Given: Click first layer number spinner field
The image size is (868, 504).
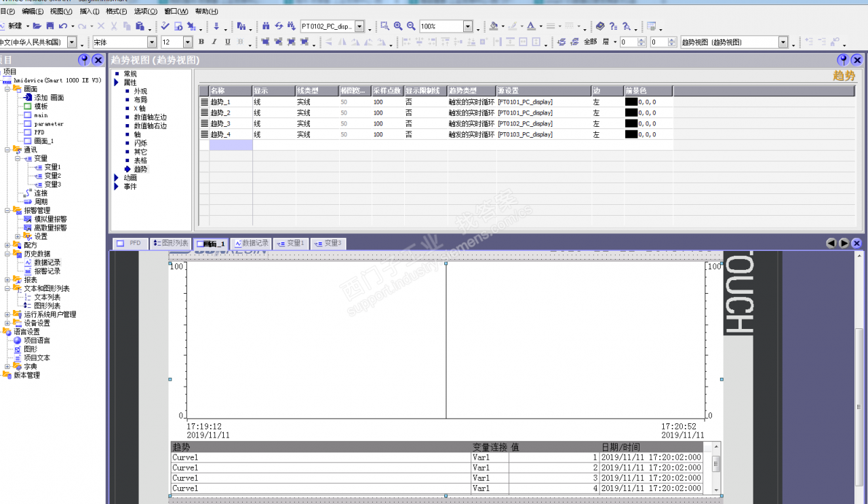Looking at the screenshot, I should tap(629, 42).
